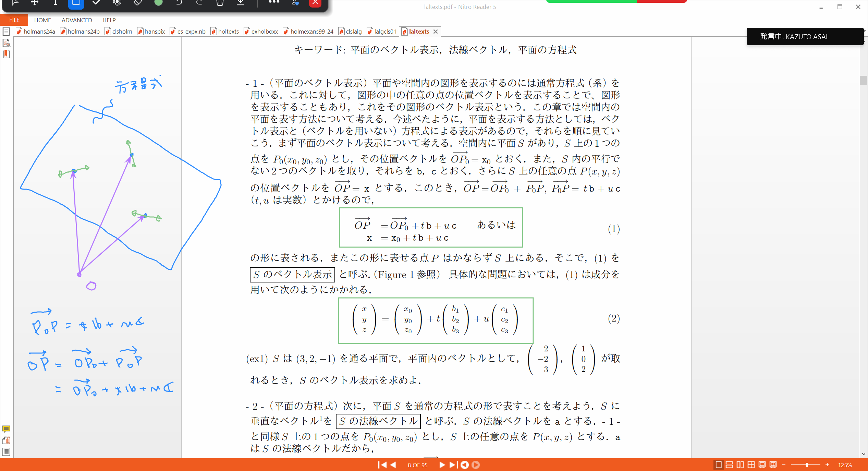Image resolution: width=868 pixels, height=471 pixels.
Task: Enter fullscreen view mode
Action: coord(762,465)
